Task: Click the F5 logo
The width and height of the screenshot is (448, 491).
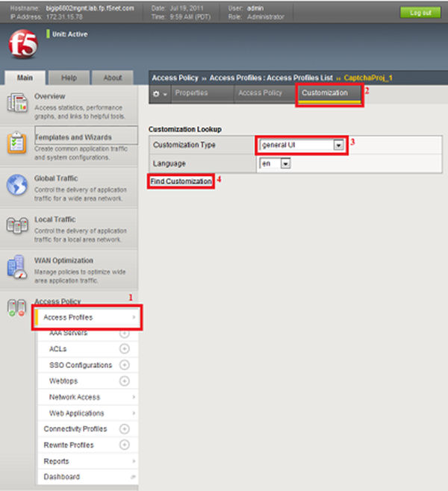Action: coord(23,44)
